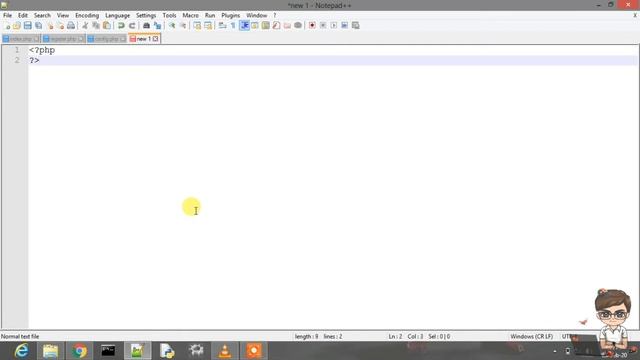Open File Explorer from the taskbar

[51, 351]
